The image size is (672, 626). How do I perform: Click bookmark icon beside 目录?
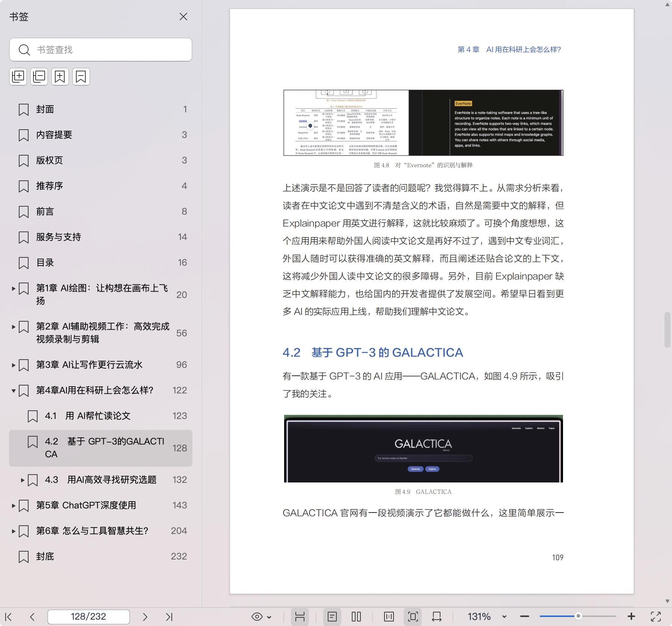click(x=24, y=263)
